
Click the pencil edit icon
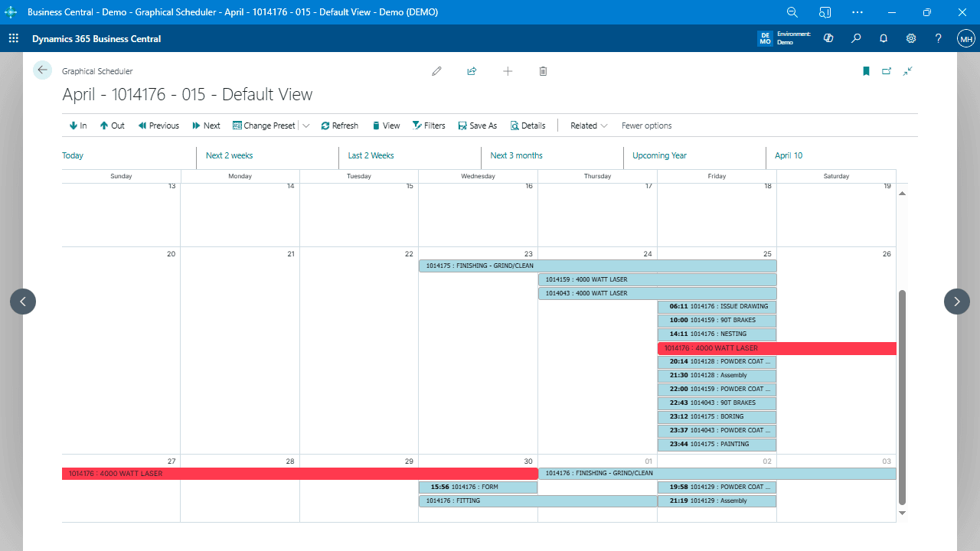tap(436, 71)
